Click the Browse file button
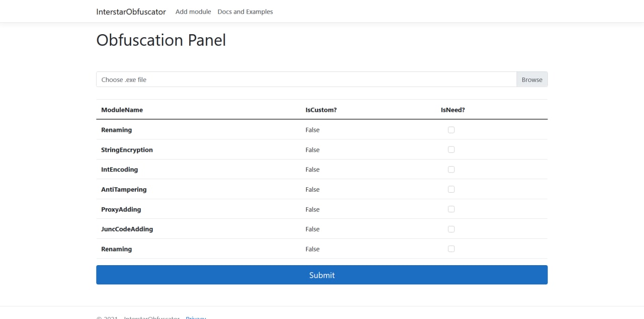This screenshot has height=319, width=644. pos(532,79)
